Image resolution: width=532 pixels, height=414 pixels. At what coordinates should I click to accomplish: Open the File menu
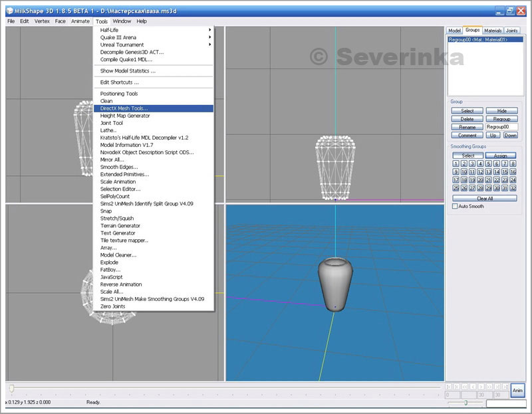tap(11, 21)
